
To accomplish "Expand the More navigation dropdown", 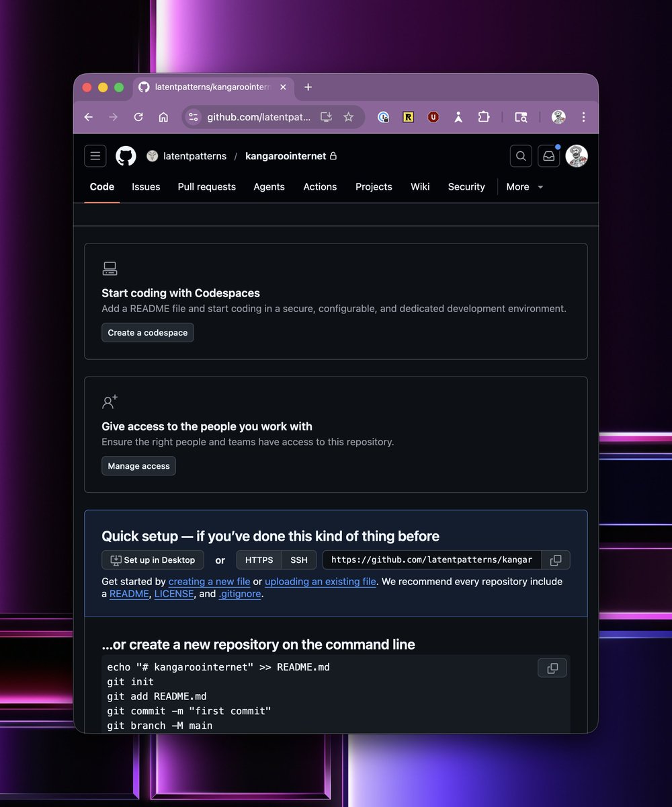I will [525, 187].
